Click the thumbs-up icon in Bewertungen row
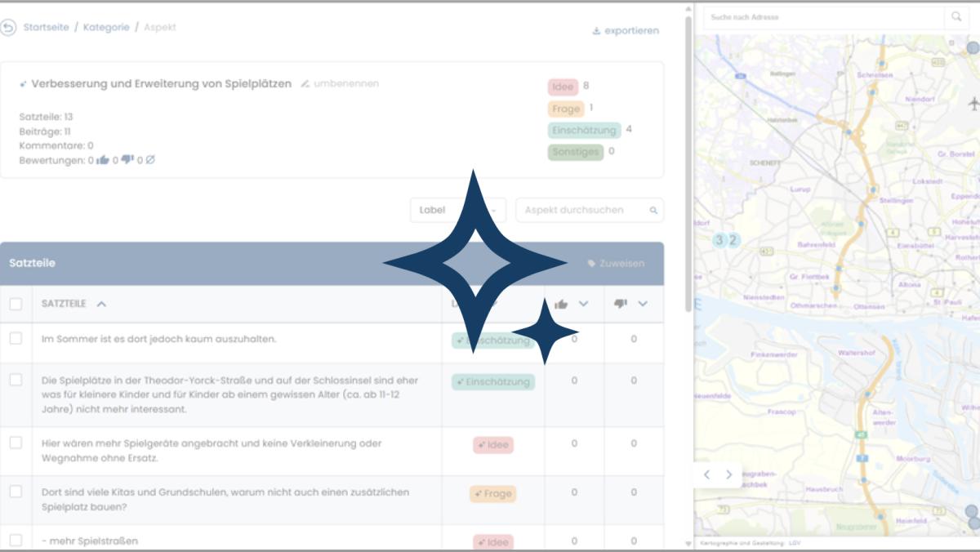The width and height of the screenshot is (980, 552). point(103,160)
